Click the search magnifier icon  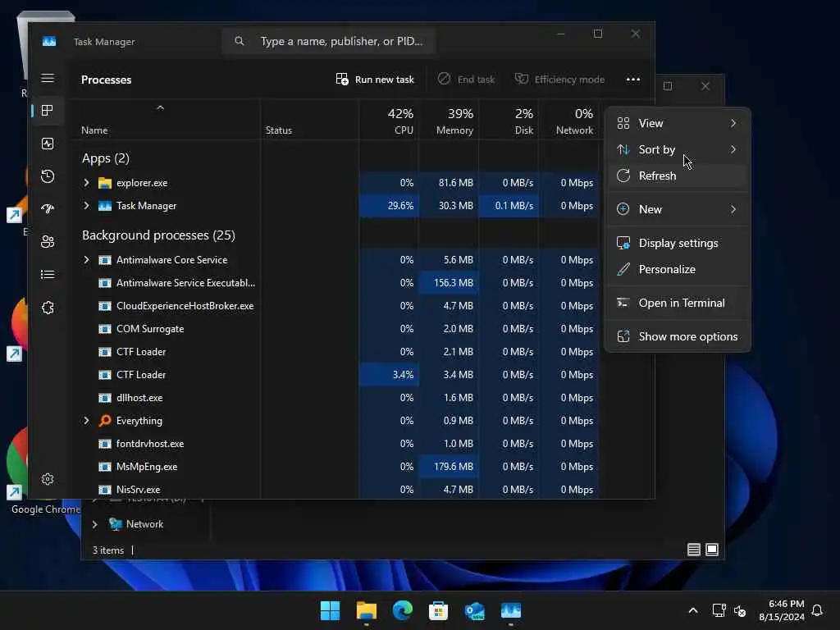[240, 41]
